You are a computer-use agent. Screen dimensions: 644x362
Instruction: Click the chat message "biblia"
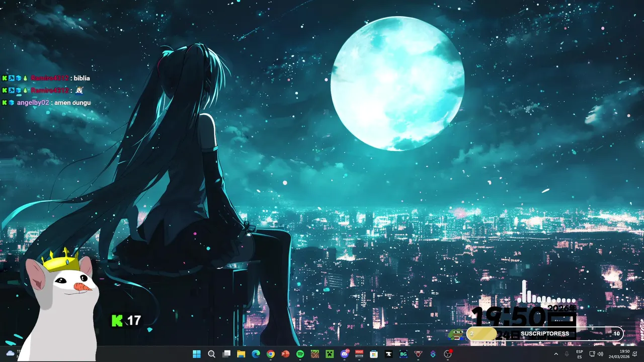tap(82, 78)
